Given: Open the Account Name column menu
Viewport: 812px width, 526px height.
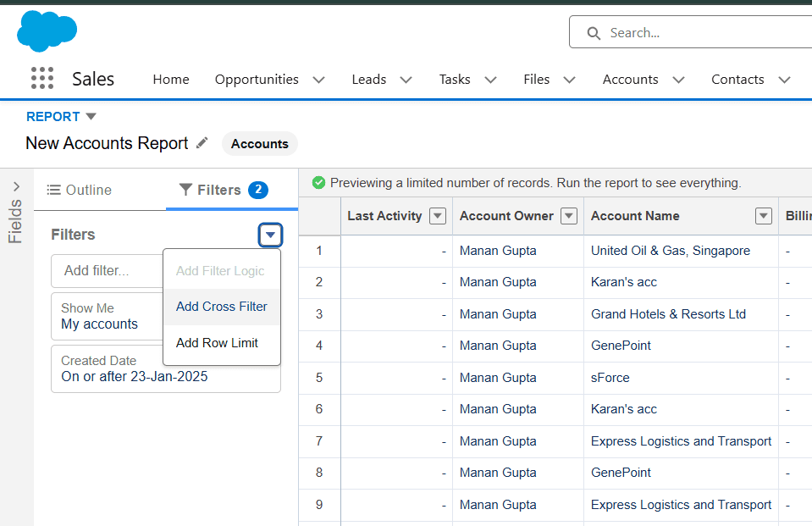Looking at the screenshot, I should 764,216.
